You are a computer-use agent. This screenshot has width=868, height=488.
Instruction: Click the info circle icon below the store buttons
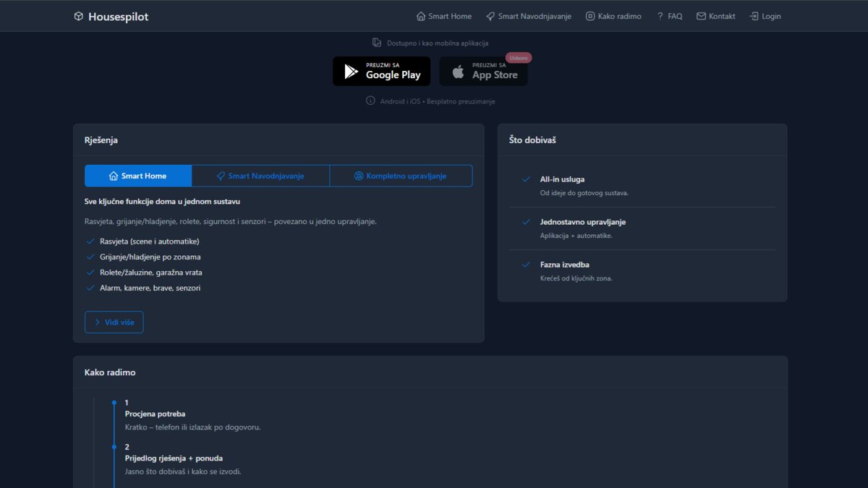(370, 101)
